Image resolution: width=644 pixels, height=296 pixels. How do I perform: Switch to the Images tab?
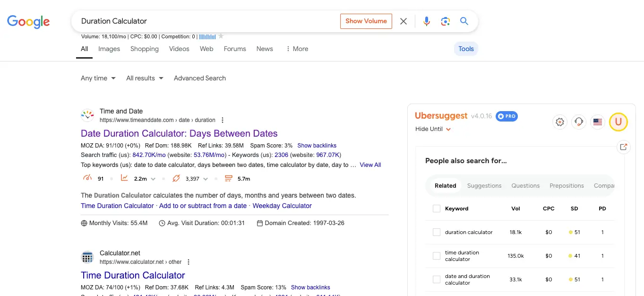tap(109, 49)
